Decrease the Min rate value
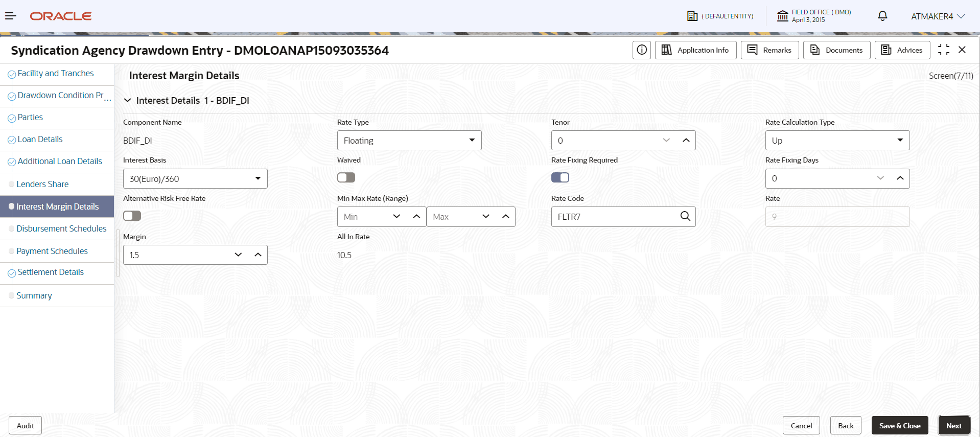The image size is (980, 437). pos(396,217)
